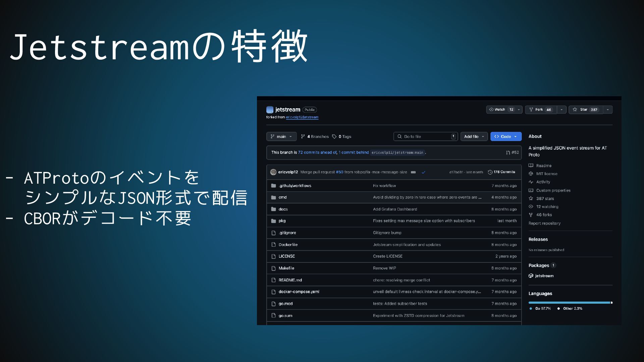Open the jetstream package icon
The image size is (644, 362).
(x=531, y=276)
